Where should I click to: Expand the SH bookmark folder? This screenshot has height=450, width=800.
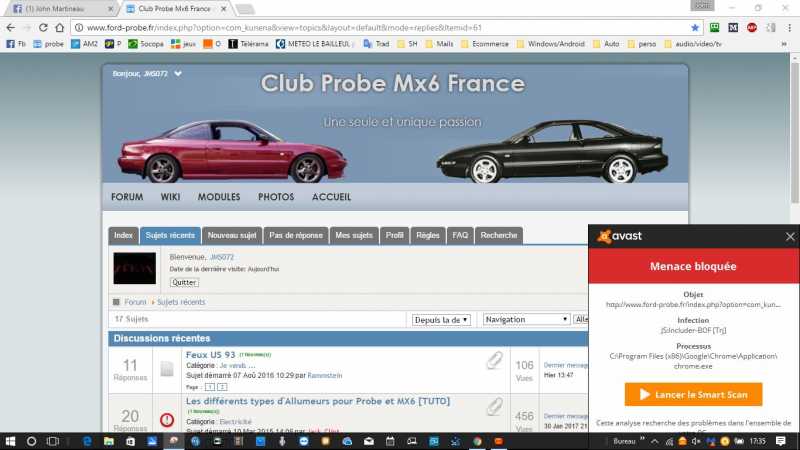[407, 44]
